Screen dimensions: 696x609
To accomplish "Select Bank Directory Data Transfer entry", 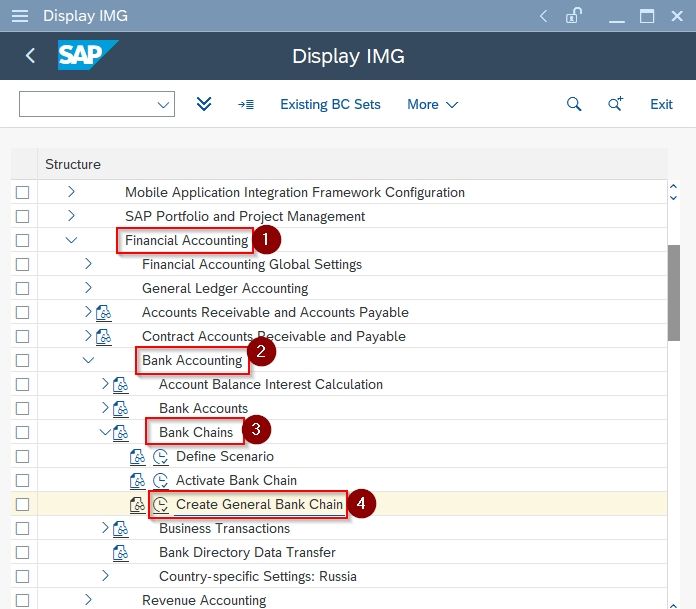I will tap(247, 553).
